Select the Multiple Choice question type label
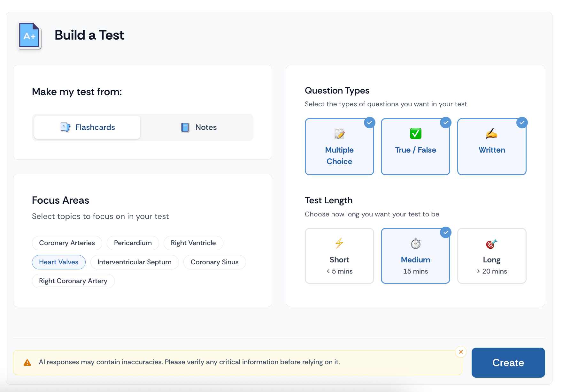 tap(339, 156)
